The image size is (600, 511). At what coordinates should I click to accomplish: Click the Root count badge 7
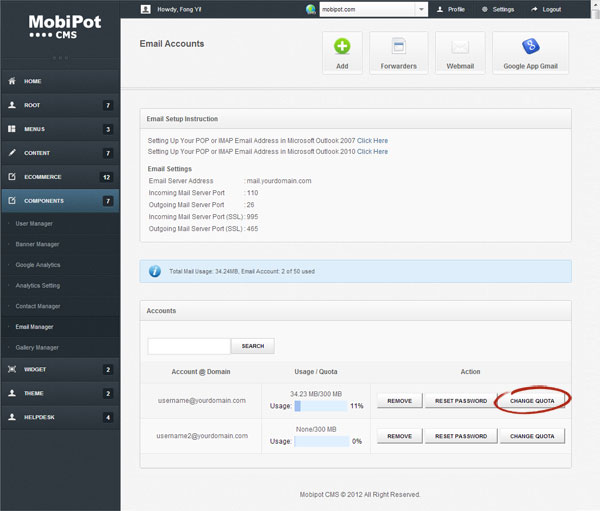(108, 105)
